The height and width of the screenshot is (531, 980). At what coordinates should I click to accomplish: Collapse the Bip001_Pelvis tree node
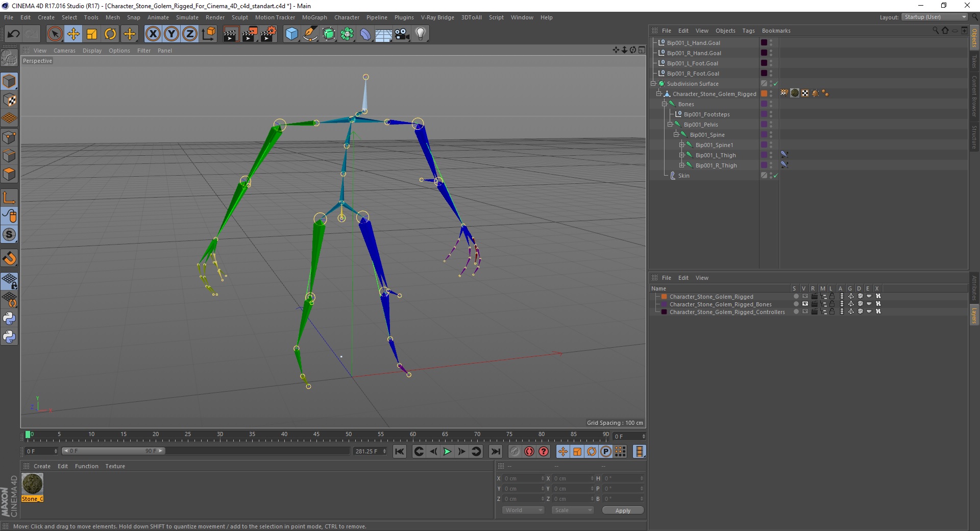coord(670,125)
